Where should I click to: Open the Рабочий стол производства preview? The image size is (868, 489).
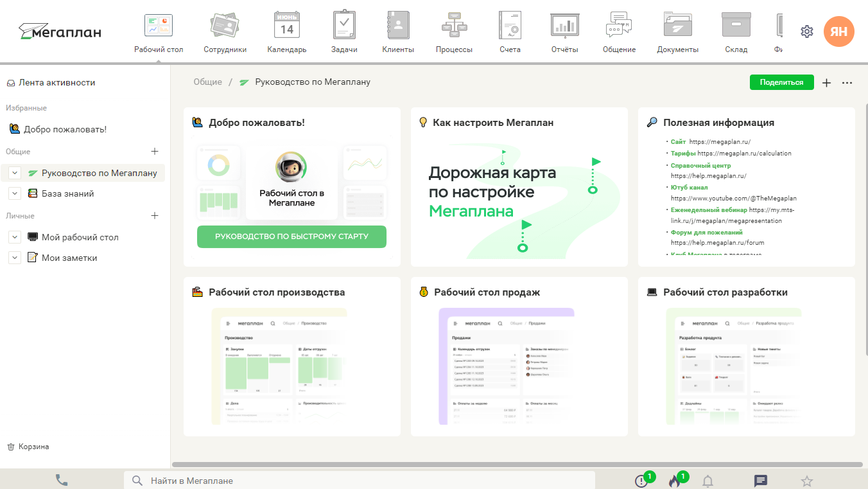(x=279, y=366)
